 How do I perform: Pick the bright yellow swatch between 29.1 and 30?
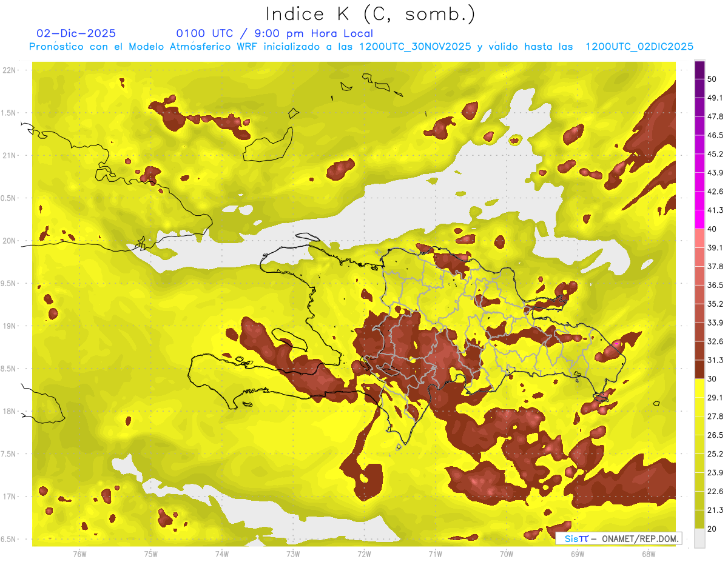coord(700,388)
